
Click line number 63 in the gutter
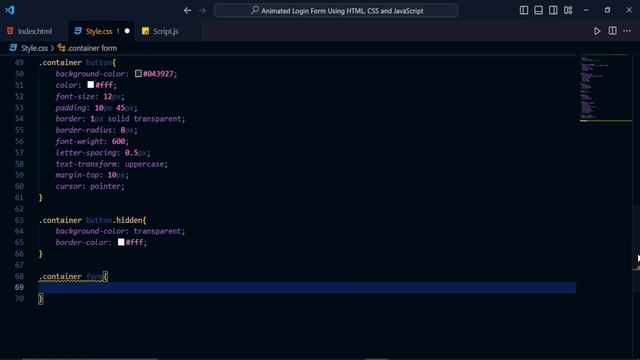click(x=19, y=220)
